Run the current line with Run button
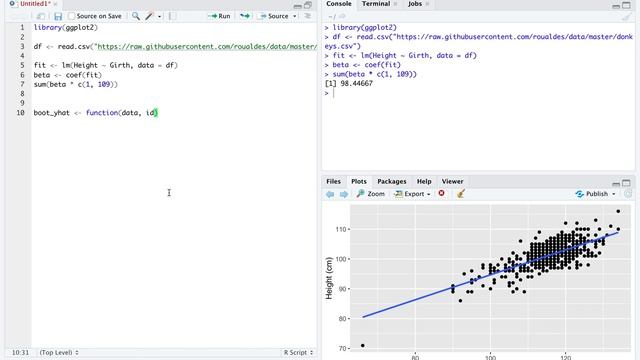Image resolution: width=640 pixels, height=360 pixels. point(219,16)
